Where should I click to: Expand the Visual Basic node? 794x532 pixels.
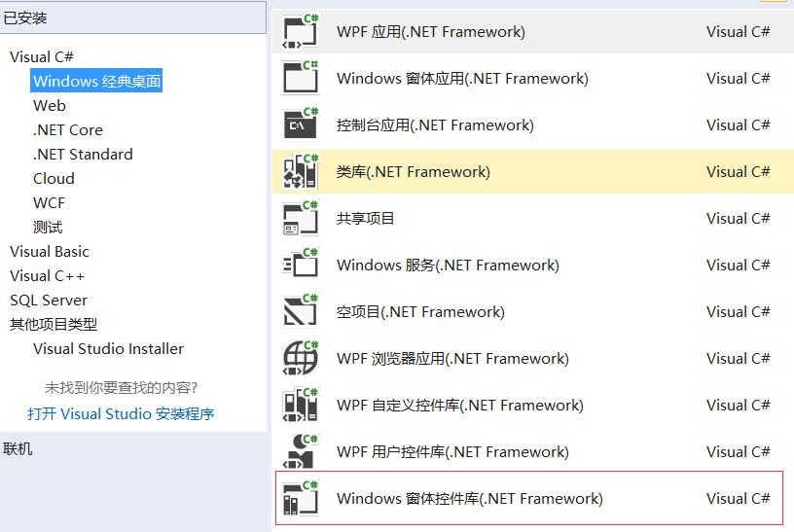click(x=49, y=251)
